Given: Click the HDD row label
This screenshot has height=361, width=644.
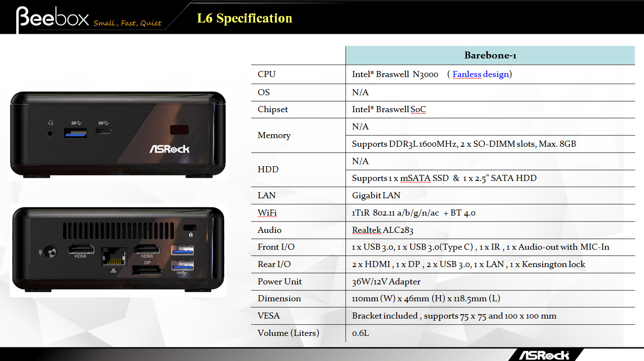Looking at the screenshot, I should click(268, 169).
